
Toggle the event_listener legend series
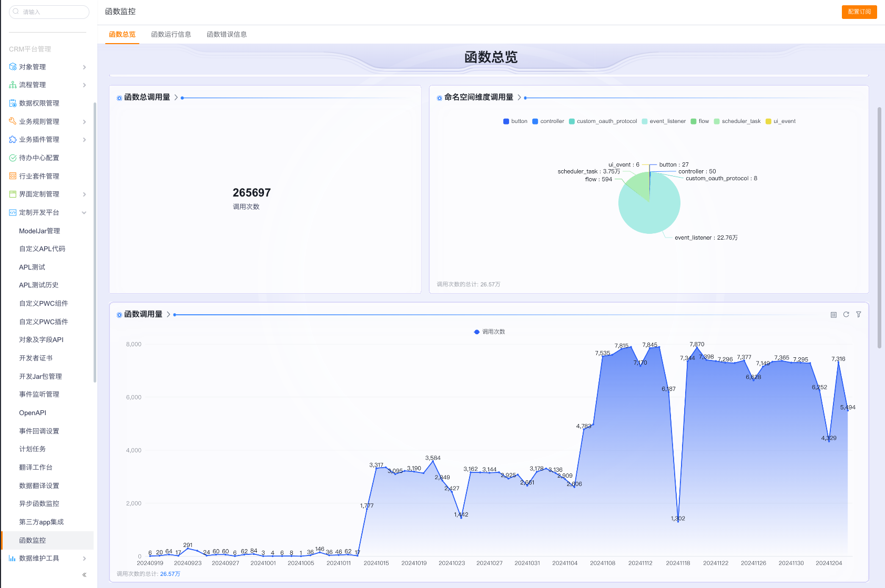click(x=663, y=121)
